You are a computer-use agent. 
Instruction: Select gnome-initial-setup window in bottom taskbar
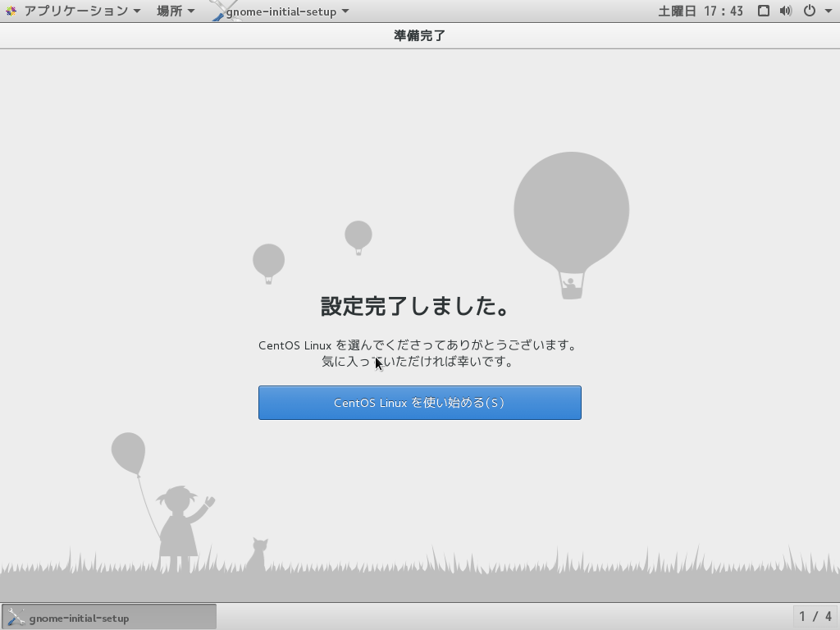(x=108, y=618)
